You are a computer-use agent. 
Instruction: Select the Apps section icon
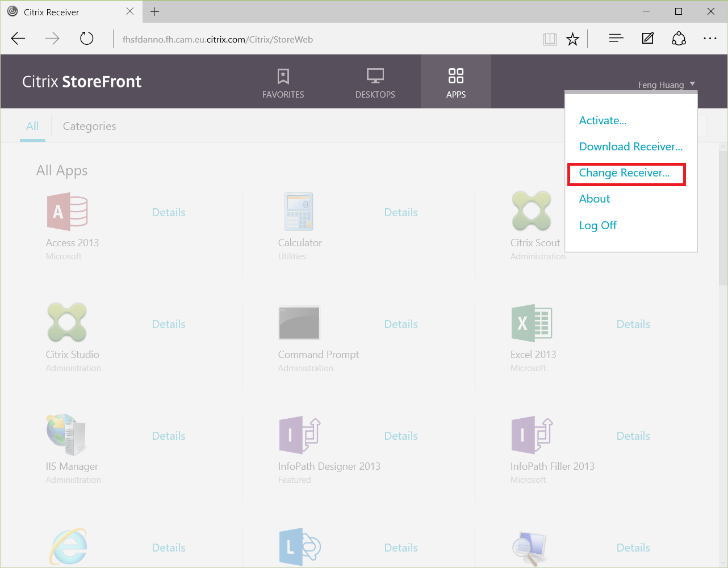click(455, 76)
